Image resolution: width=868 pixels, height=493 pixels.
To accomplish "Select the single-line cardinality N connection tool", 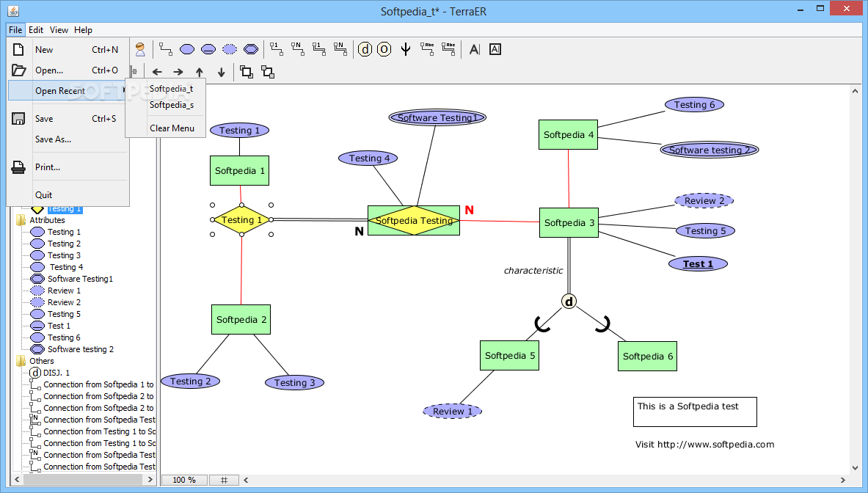I will pos(297,49).
